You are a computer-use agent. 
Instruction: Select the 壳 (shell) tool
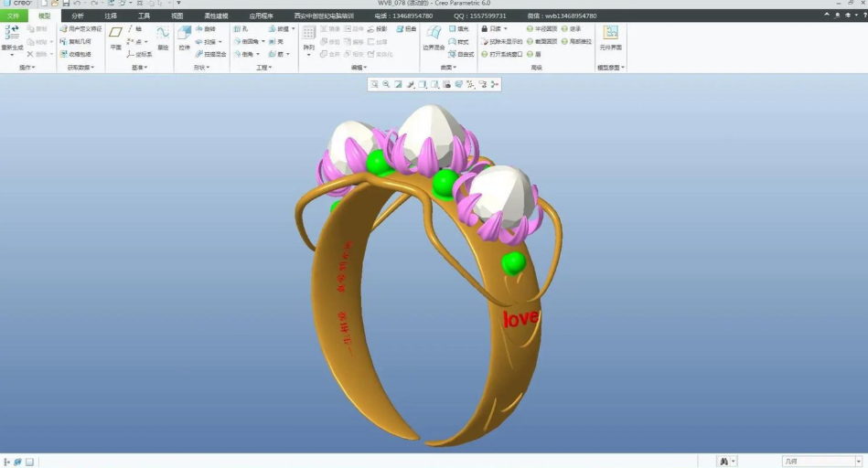(276, 41)
